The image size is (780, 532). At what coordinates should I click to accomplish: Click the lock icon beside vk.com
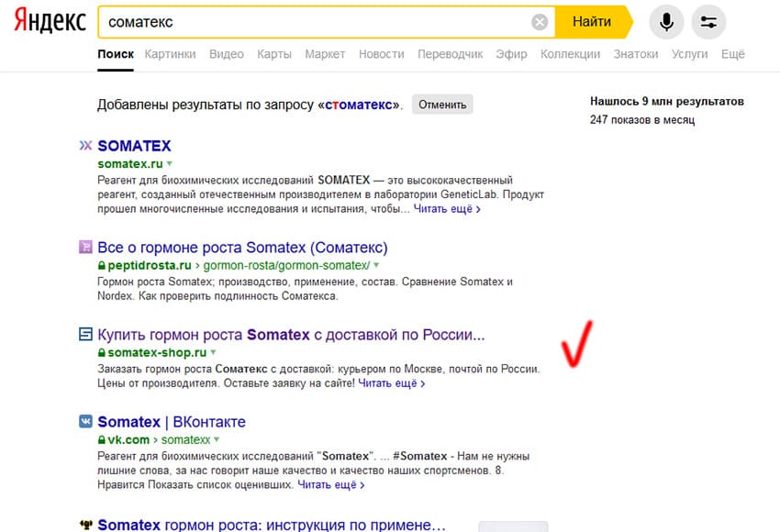[x=102, y=440]
